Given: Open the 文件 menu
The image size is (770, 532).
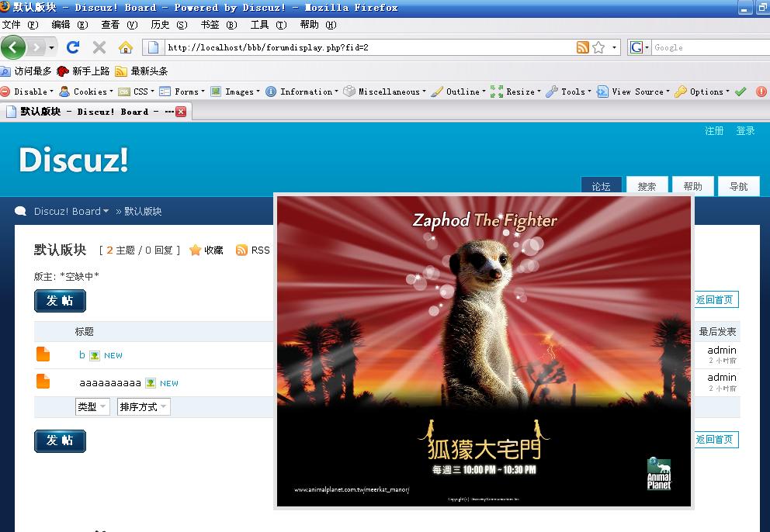Looking at the screenshot, I should click(20, 25).
